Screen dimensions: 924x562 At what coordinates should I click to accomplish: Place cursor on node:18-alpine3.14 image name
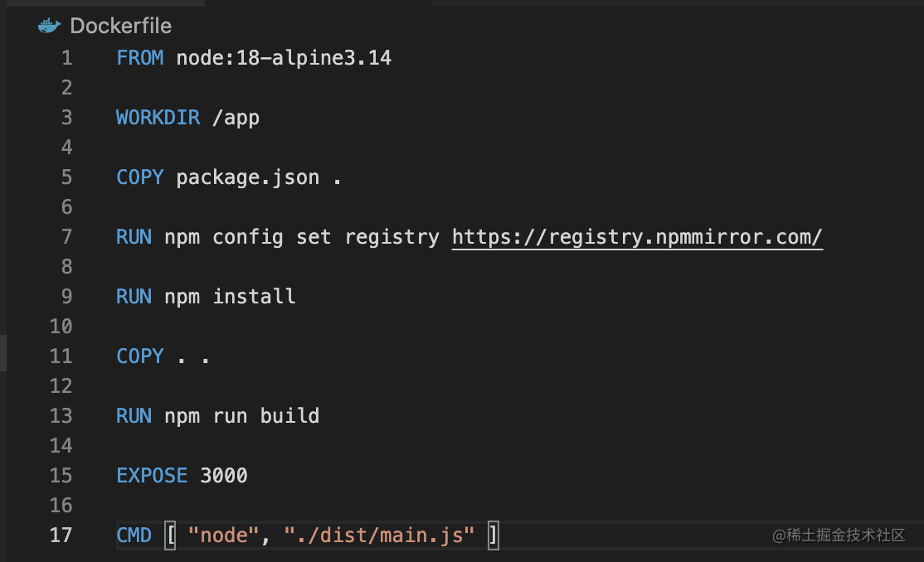tap(284, 58)
